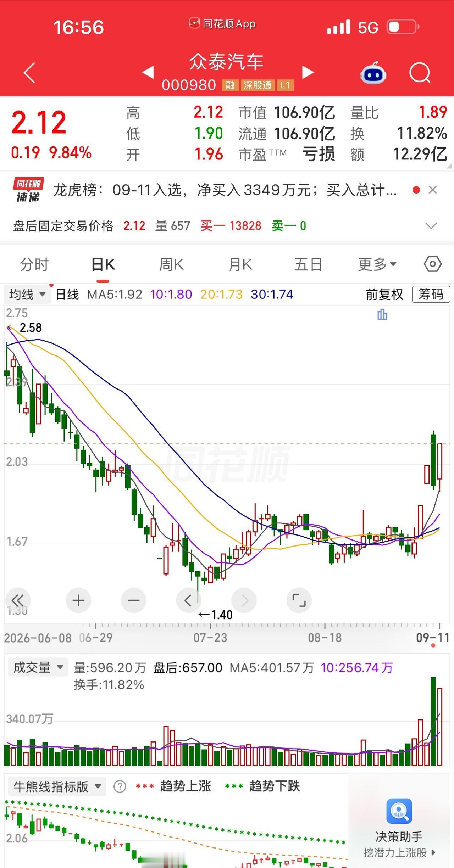The width and height of the screenshot is (454, 868).
Task: Open the 牛熊线指标版 indicator dropdown
Action: [57, 786]
